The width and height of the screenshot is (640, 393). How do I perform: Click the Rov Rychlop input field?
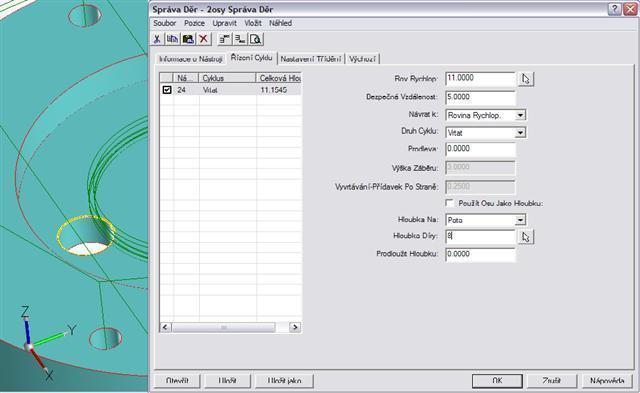(x=480, y=79)
